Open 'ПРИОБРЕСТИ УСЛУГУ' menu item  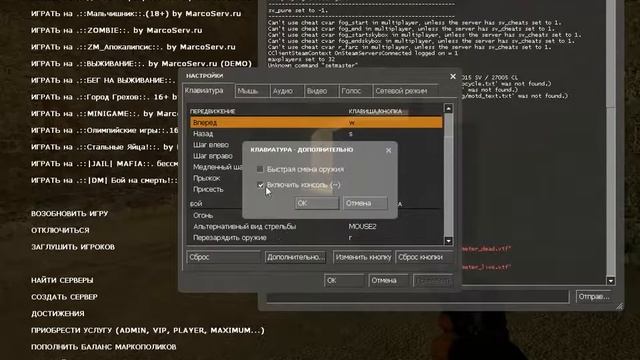point(147,330)
